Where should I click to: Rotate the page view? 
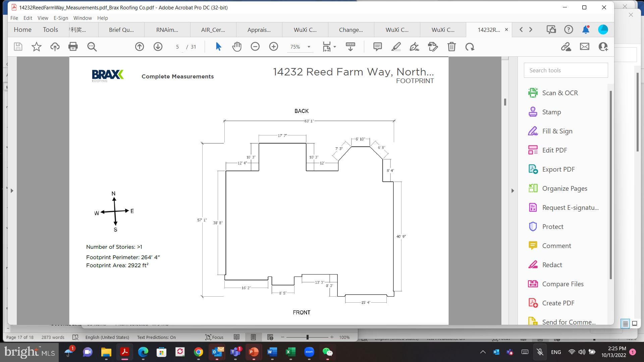click(x=470, y=47)
